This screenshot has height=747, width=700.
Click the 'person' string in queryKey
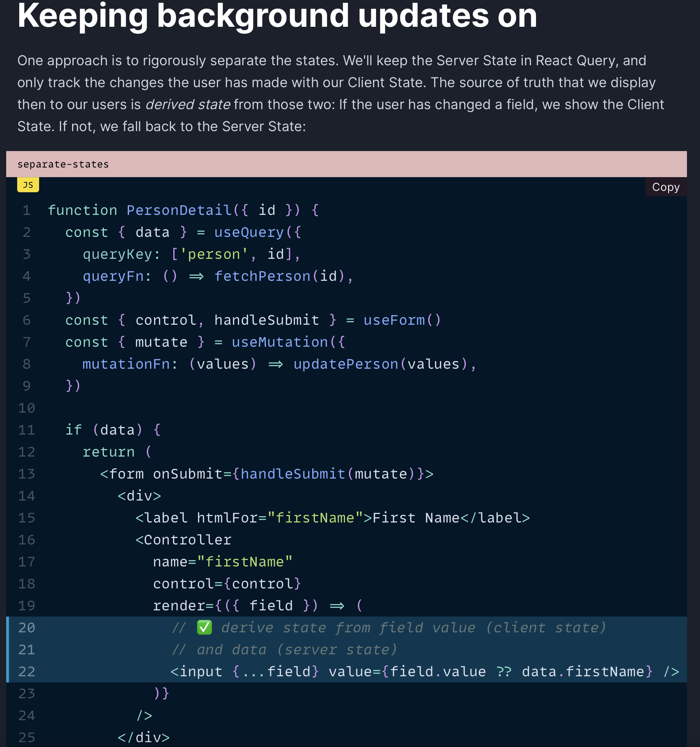(213, 254)
